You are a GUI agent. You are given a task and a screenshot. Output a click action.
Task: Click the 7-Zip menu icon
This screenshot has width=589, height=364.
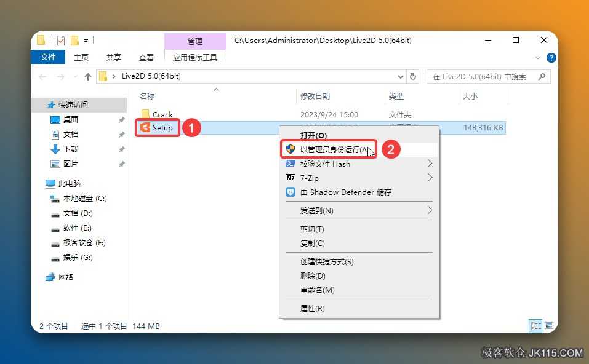click(290, 178)
